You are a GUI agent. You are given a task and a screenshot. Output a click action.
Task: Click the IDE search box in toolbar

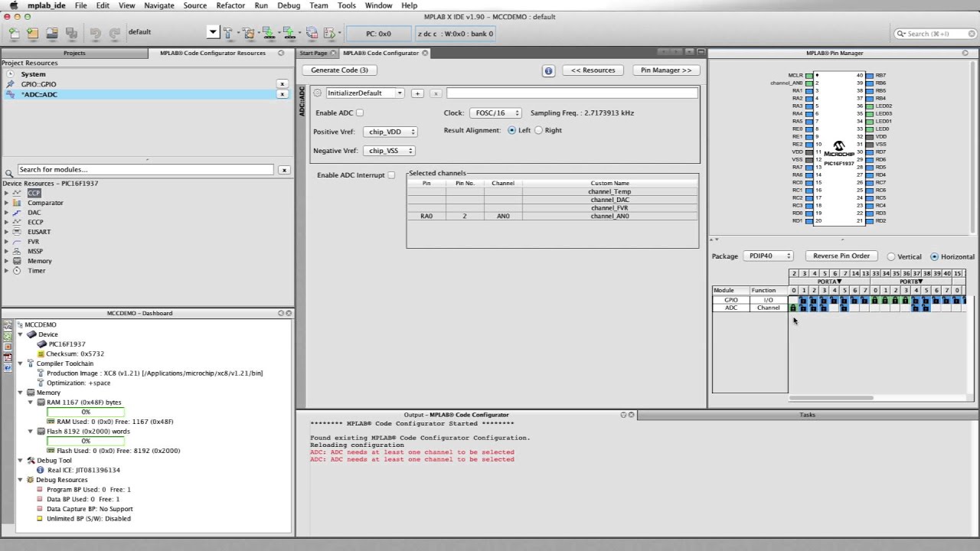click(934, 34)
